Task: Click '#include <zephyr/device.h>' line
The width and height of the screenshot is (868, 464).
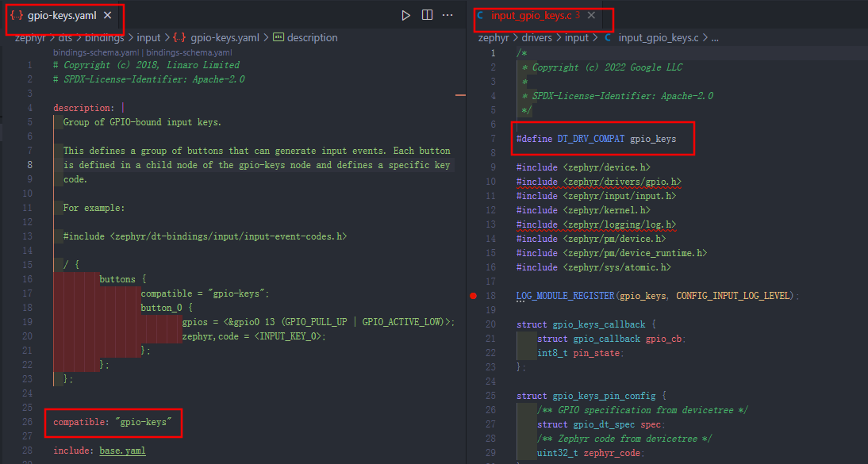Action: [583, 167]
